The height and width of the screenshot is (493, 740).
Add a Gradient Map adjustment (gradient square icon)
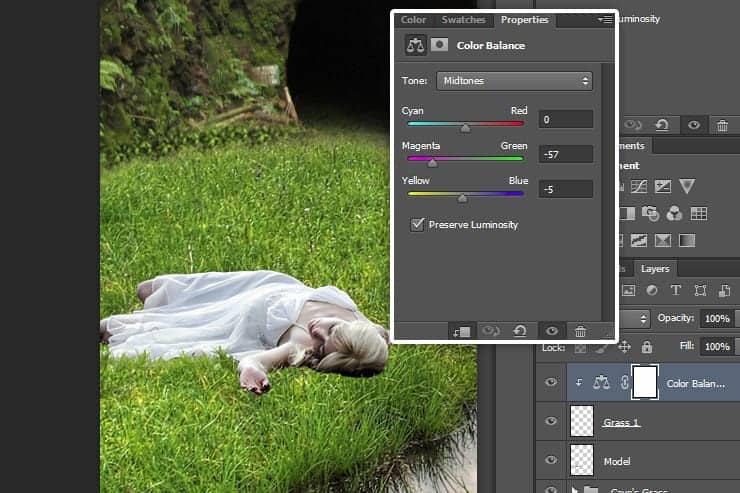(x=687, y=241)
